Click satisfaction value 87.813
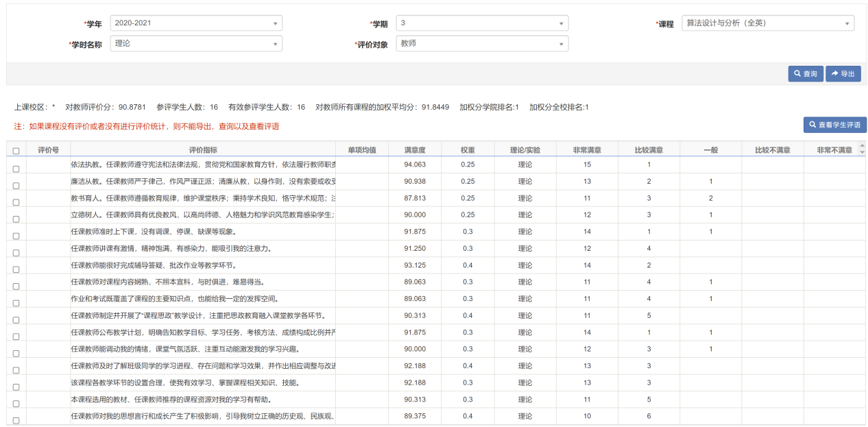Screen dimensions: 868x427 (415, 198)
